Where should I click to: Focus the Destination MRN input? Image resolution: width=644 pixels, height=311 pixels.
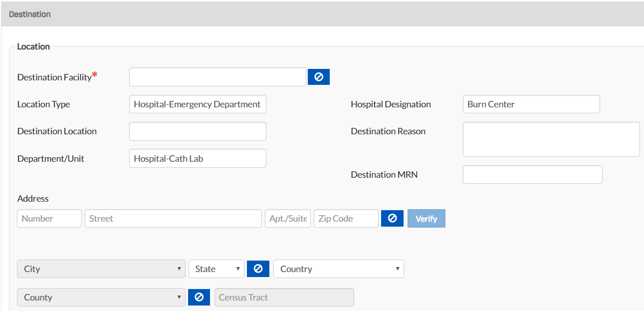click(532, 175)
